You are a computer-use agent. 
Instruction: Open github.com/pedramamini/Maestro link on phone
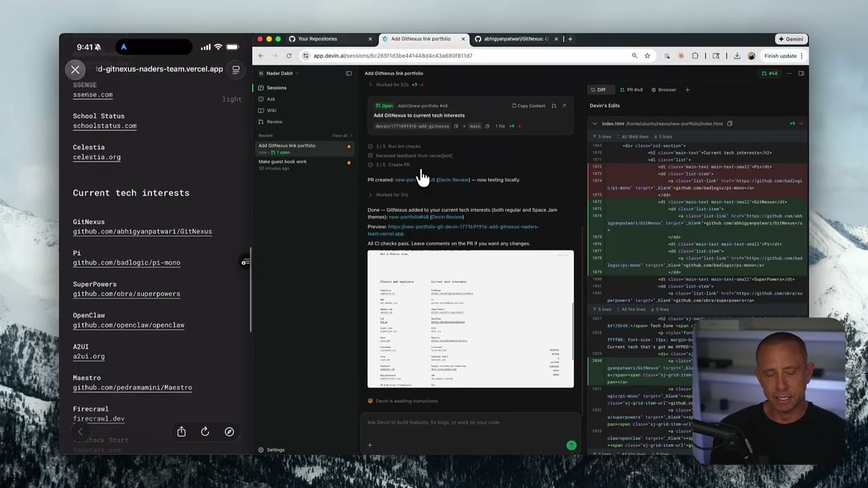[x=132, y=388]
